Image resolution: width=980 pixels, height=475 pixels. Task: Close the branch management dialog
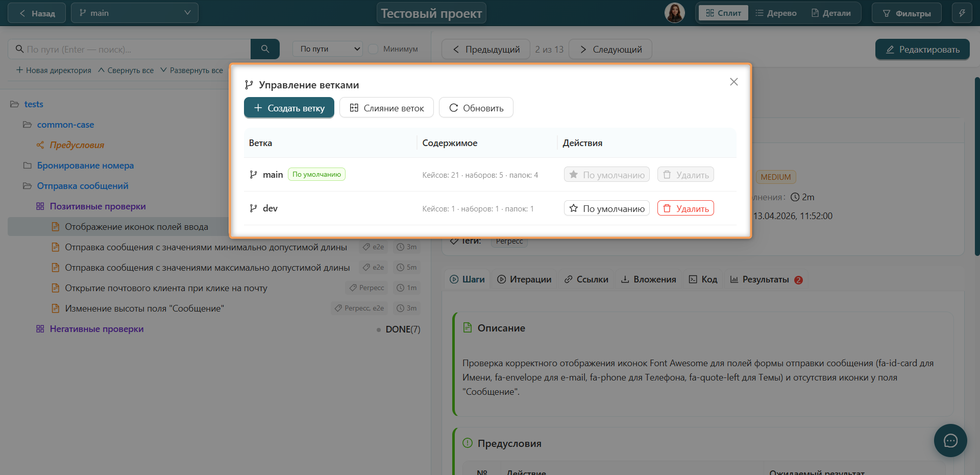tap(733, 82)
